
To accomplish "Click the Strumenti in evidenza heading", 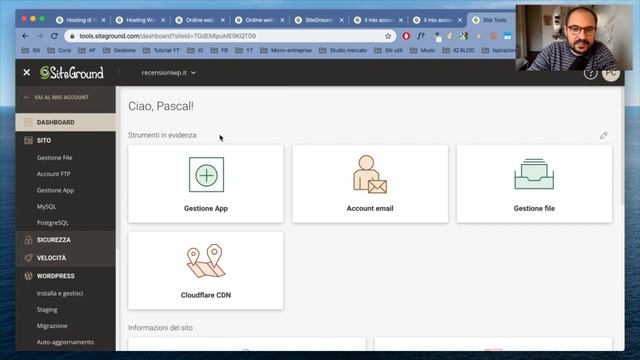I will (x=162, y=135).
